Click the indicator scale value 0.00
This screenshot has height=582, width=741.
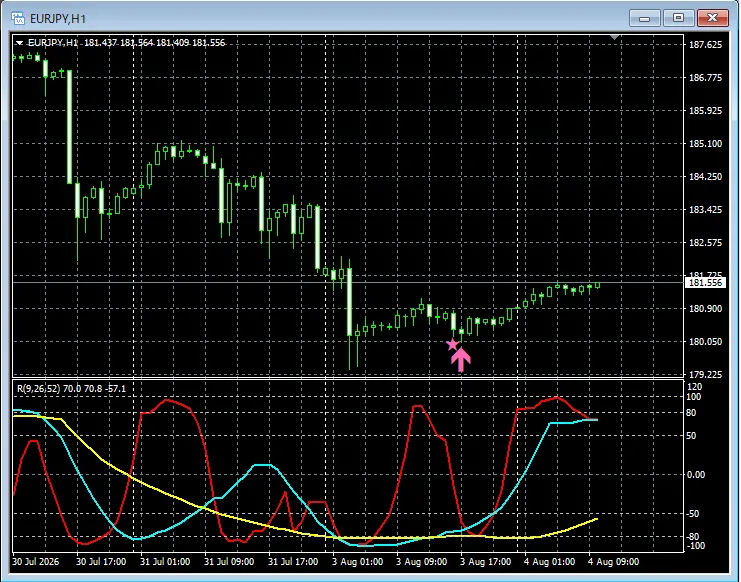696,474
